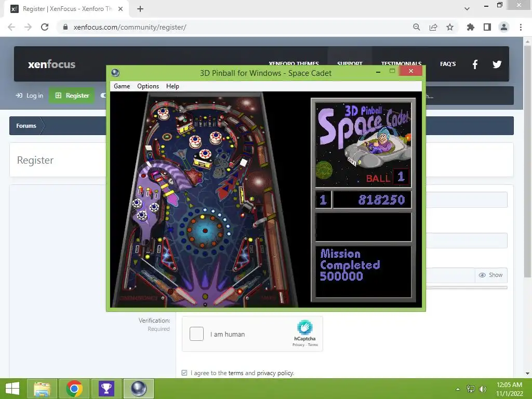The height and width of the screenshot is (399, 532).
Task: Open the hCaptcha Privacy link
Action: pos(298,345)
